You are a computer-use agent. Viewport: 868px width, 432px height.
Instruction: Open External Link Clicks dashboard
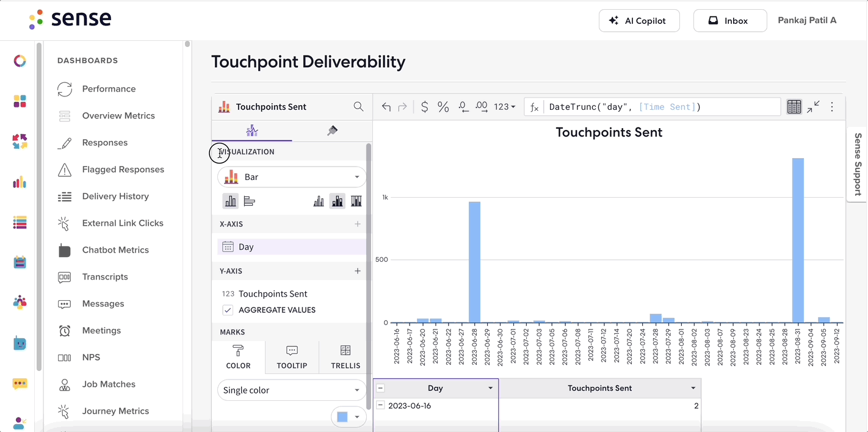click(x=123, y=223)
